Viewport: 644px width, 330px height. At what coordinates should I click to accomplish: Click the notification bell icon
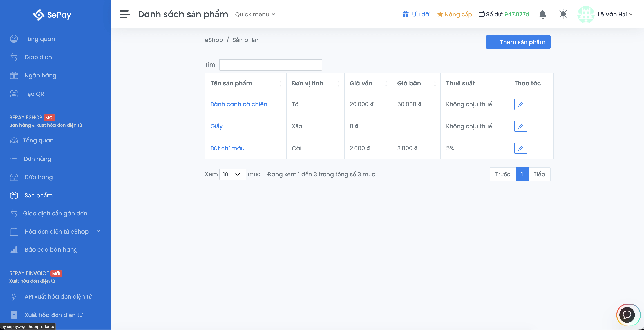542,14
